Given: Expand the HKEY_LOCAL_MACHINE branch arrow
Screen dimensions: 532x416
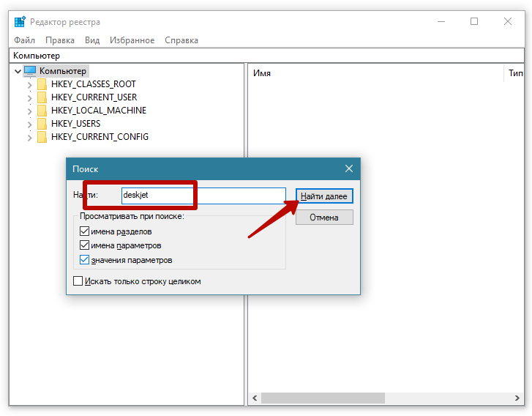Looking at the screenshot, I should [30, 111].
